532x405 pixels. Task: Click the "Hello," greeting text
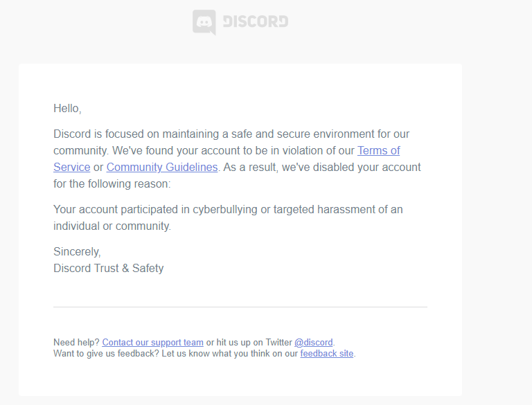pyautogui.click(x=67, y=108)
